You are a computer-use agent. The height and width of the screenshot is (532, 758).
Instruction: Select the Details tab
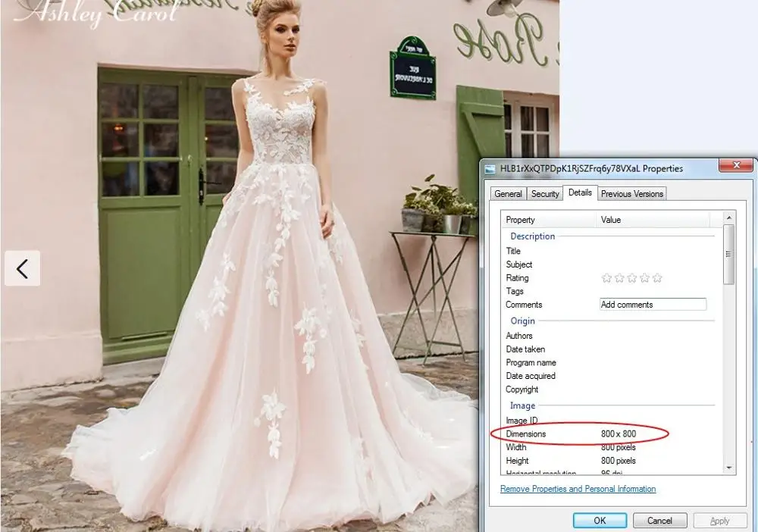[580, 192]
